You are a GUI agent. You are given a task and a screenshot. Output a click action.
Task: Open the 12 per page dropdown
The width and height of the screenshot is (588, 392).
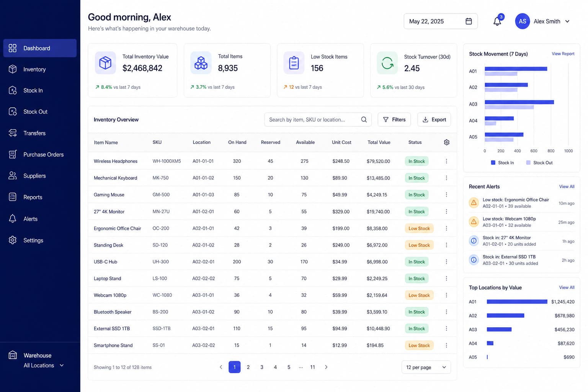coord(426,367)
